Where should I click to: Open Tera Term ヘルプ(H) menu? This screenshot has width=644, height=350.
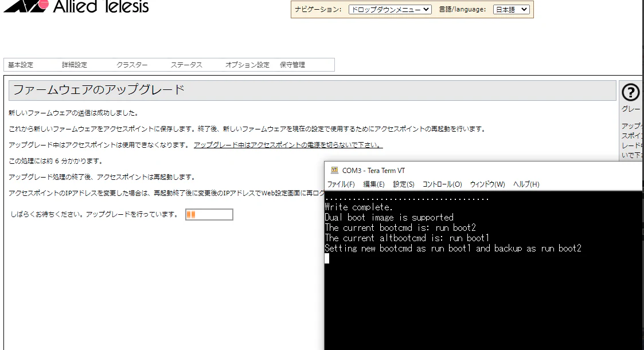pos(526,184)
